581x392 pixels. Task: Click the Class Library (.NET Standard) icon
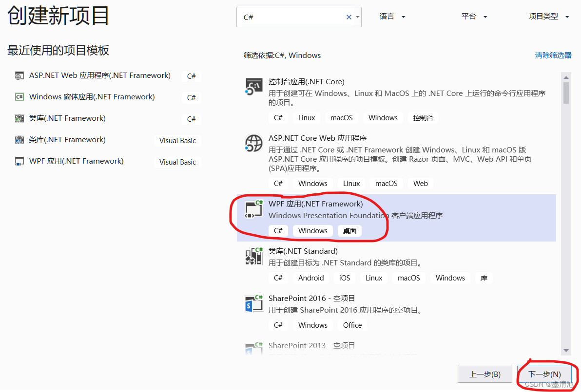pyautogui.click(x=254, y=256)
